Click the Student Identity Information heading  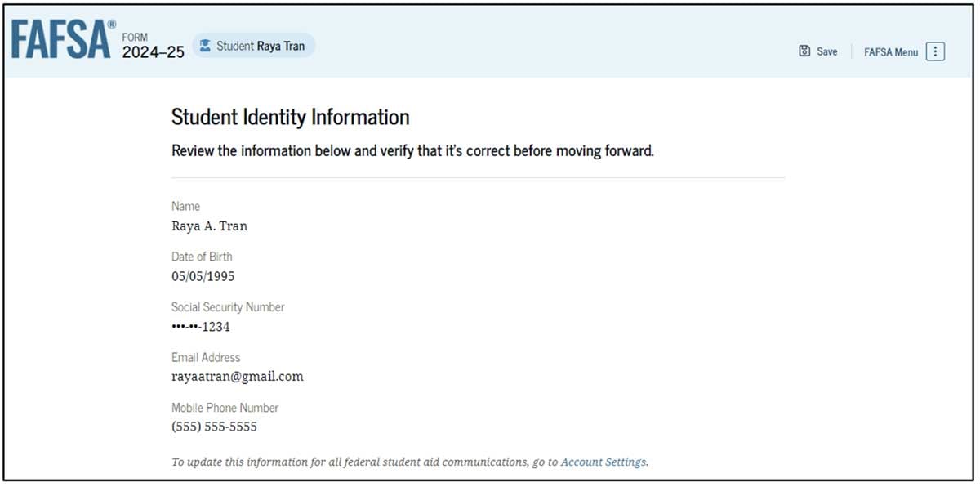(290, 118)
